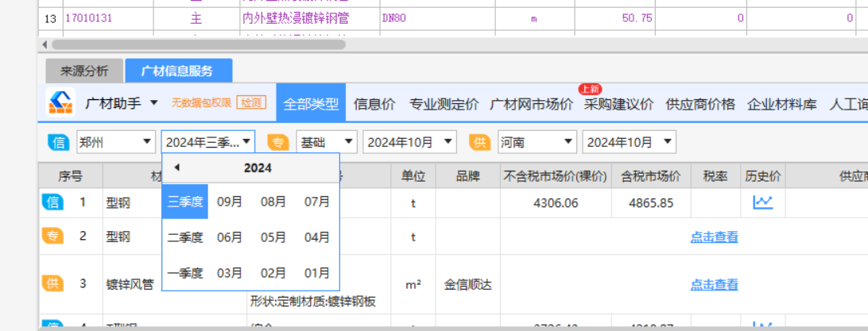This screenshot has width=868, height=331.
Task: Click the 历史价 column header
Action: point(763,176)
